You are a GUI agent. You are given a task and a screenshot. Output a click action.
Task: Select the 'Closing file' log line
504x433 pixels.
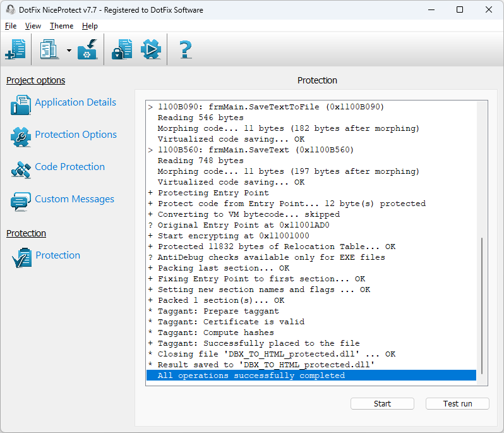(311, 354)
